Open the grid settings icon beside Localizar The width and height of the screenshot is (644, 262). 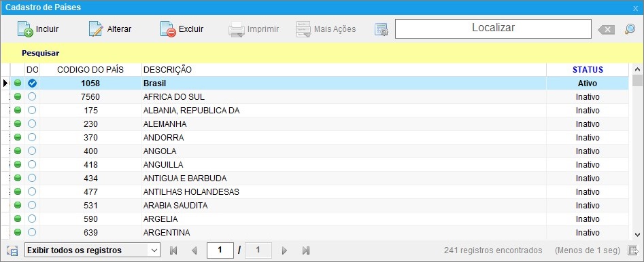click(381, 29)
